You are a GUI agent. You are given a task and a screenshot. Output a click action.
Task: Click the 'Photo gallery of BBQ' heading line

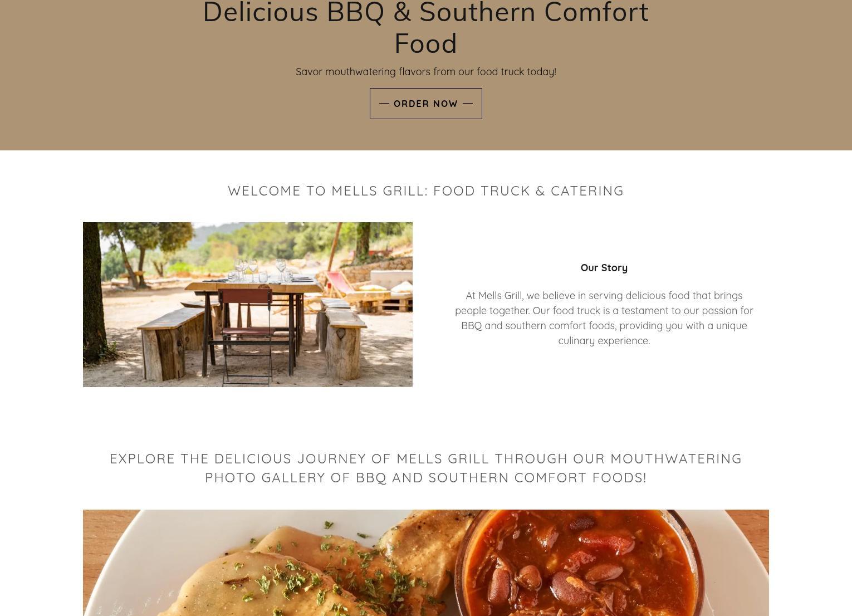(426, 477)
